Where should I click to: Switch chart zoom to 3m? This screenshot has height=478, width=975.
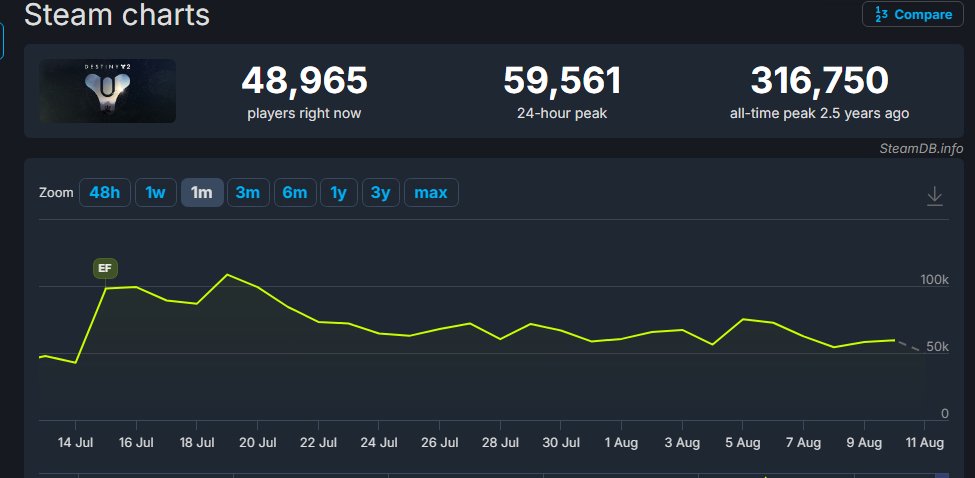[x=247, y=193]
